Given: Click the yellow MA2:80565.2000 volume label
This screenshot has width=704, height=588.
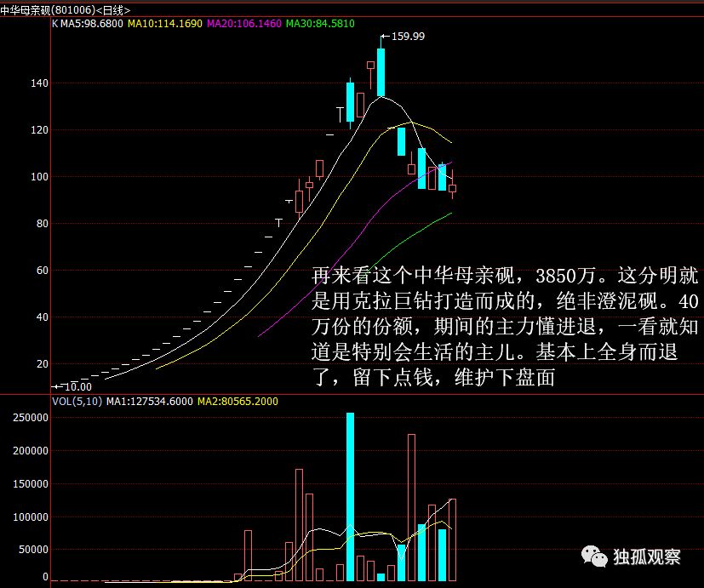Looking at the screenshot, I should pyautogui.click(x=238, y=401).
